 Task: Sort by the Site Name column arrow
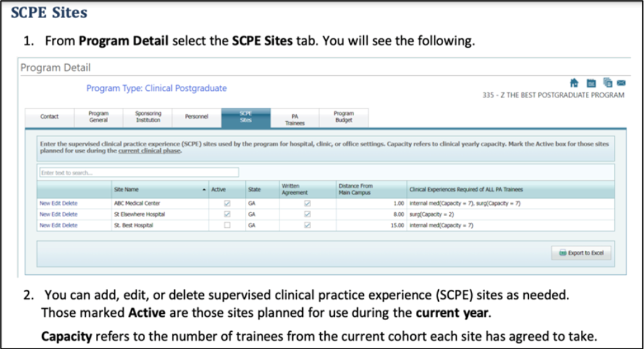pyautogui.click(x=204, y=189)
